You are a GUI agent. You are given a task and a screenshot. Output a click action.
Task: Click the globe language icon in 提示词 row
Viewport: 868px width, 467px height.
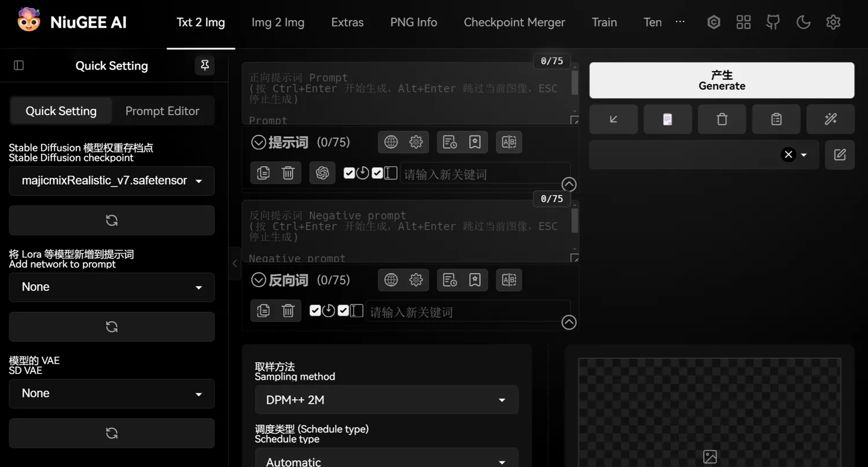point(391,142)
